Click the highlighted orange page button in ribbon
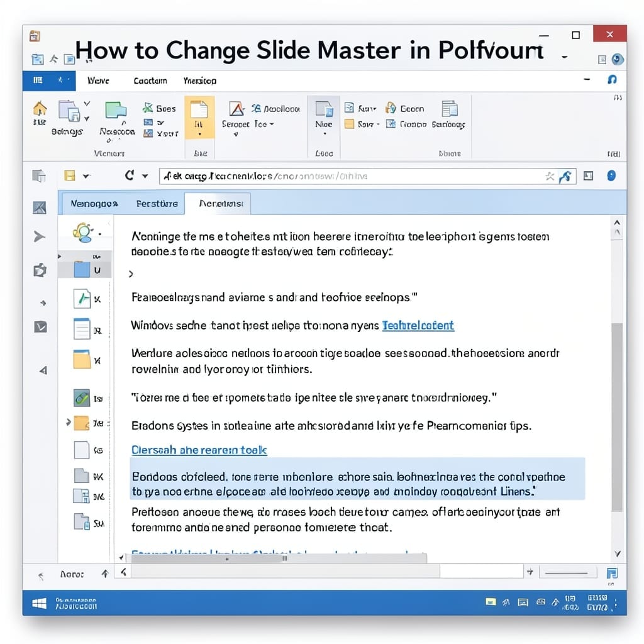644x644 pixels. 199,117
